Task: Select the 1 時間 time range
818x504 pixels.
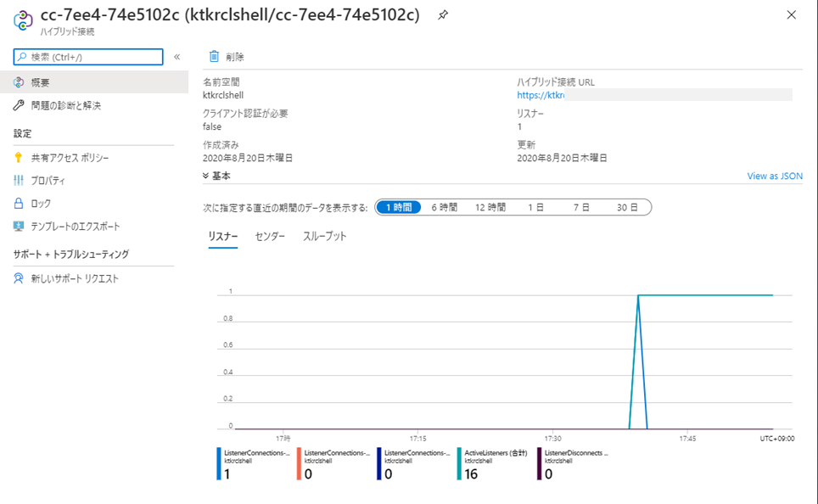Action: point(399,207)
